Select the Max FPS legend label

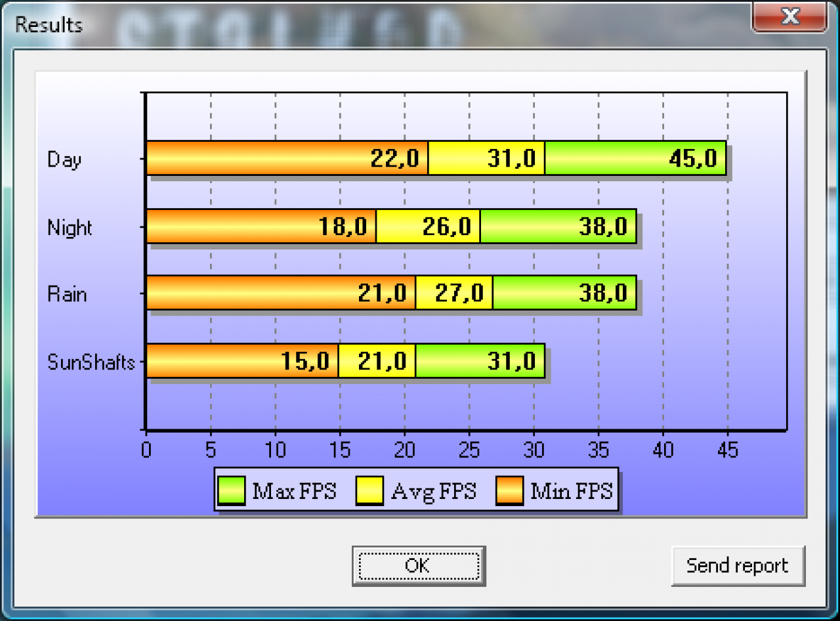point(294,491)
